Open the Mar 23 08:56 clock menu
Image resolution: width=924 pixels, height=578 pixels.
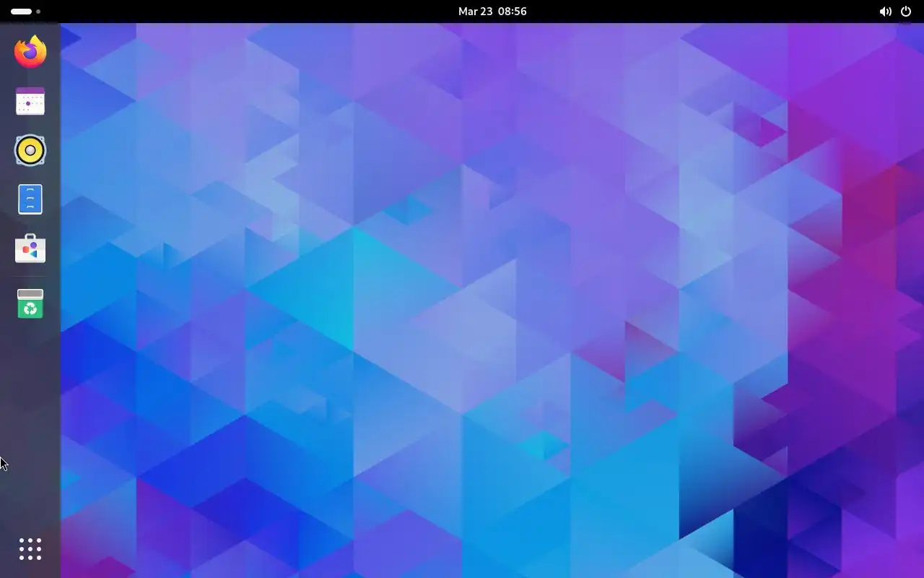[x=492, y=12]
